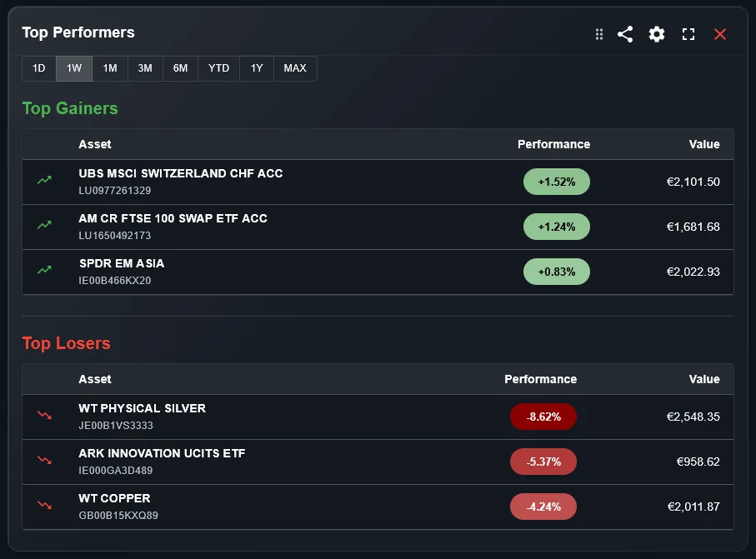Image resolution: width=756 pixels, height=559 pixels.
Task: Click the -8.62% performance badge
Action: coord(543,417)
